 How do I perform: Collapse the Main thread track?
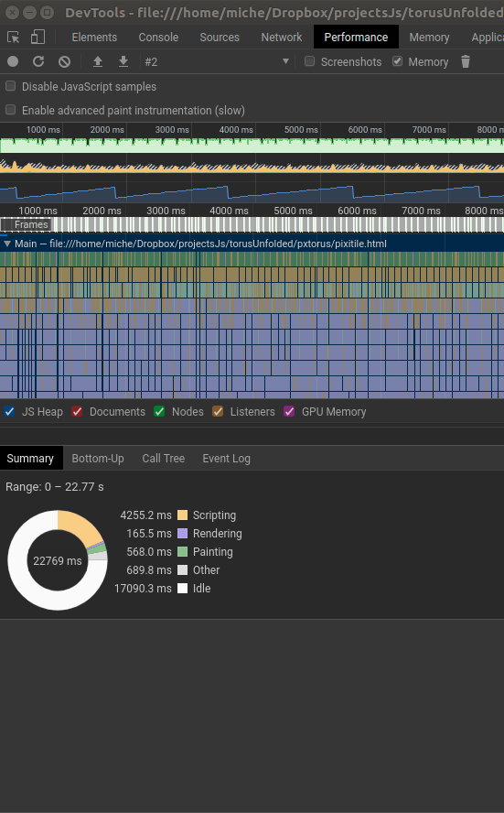(x=7, y=244)
